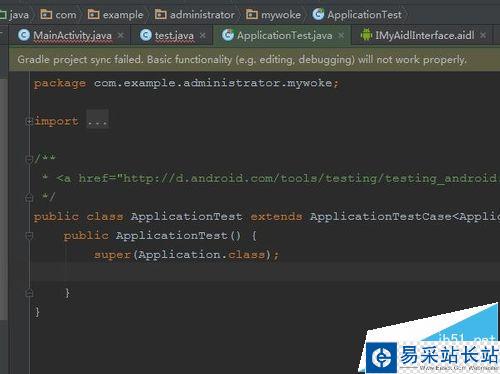
Task: Close the MainActivity.java tab
Action: click(121, 35)
